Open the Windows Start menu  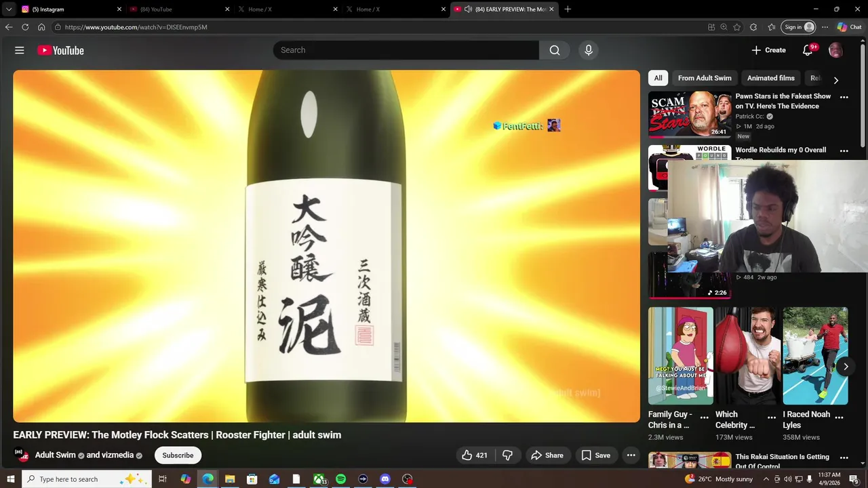pyautogui.click(x=10, y=479)
